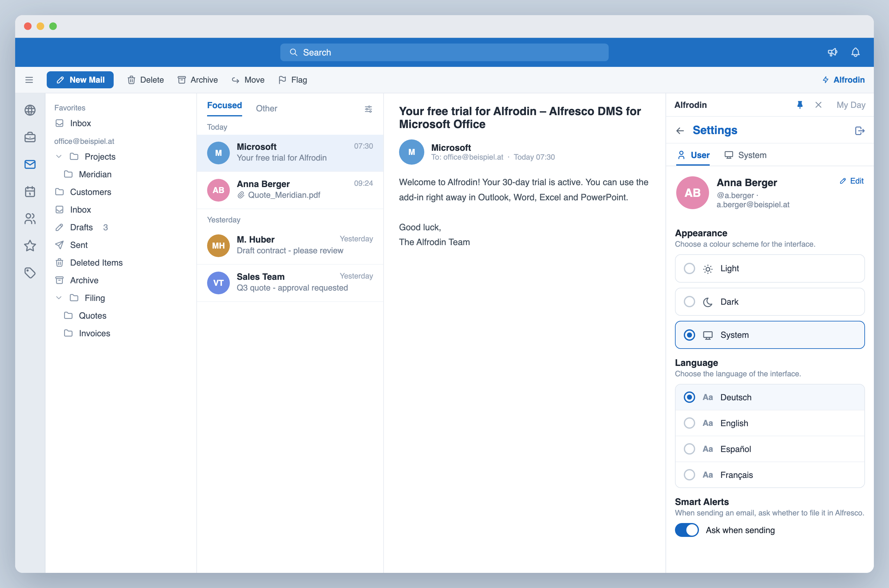Click the Alfrodin tab in the panel header
Image resolution: width=889 pixels, height=588 pixels.
point(690,105)
